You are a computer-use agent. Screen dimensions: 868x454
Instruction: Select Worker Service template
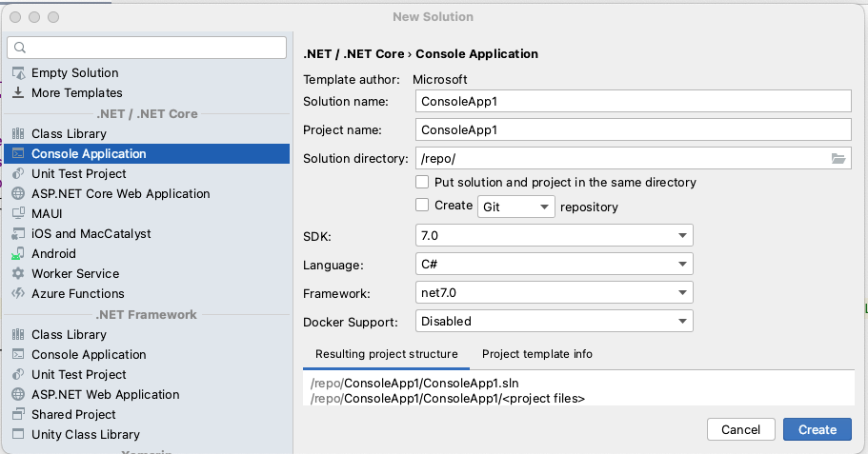pos(147,273)
